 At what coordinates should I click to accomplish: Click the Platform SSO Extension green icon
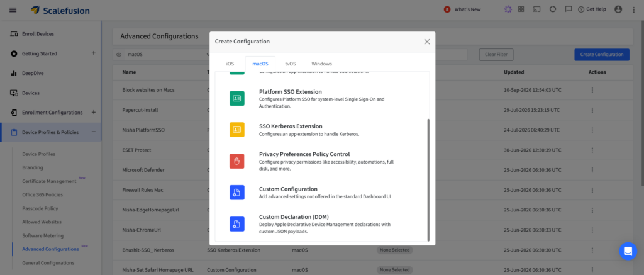237,99
